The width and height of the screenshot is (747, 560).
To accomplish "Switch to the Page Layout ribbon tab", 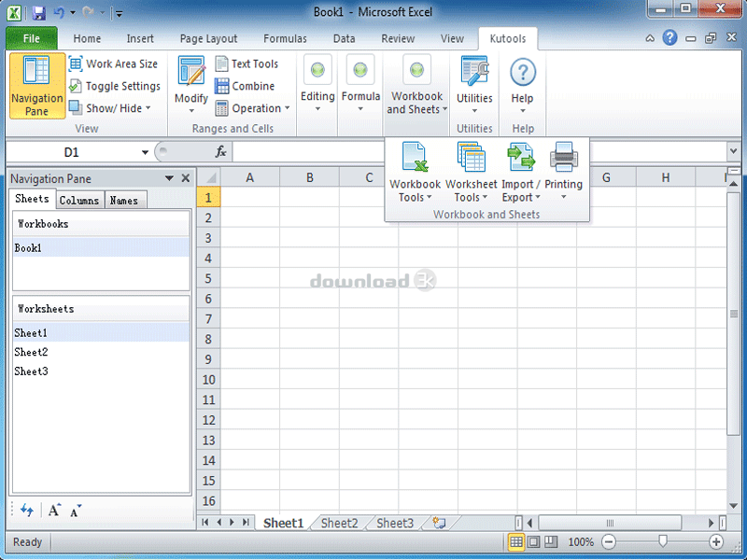I will coord(208,39).
